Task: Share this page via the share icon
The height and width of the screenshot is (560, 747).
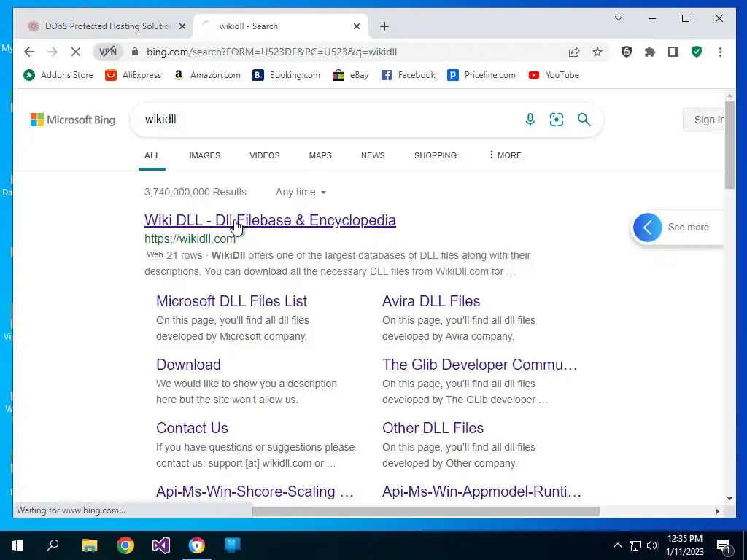Action: click(x=574, y=52)
